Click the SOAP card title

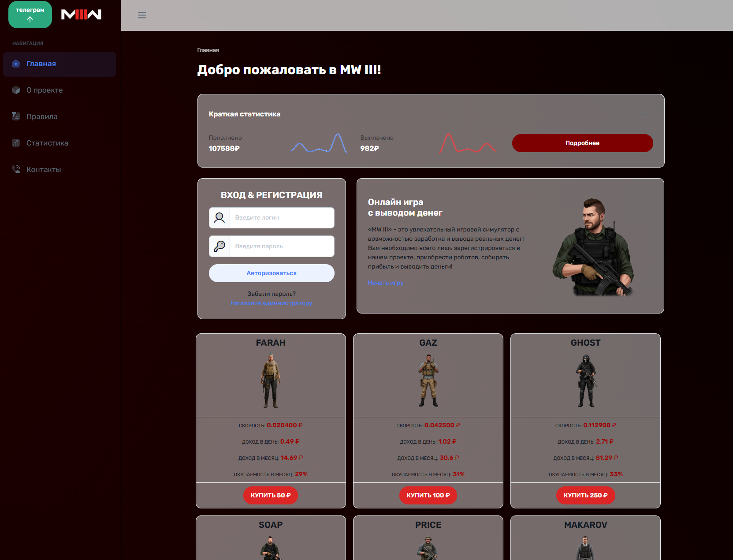click(271, 525)
